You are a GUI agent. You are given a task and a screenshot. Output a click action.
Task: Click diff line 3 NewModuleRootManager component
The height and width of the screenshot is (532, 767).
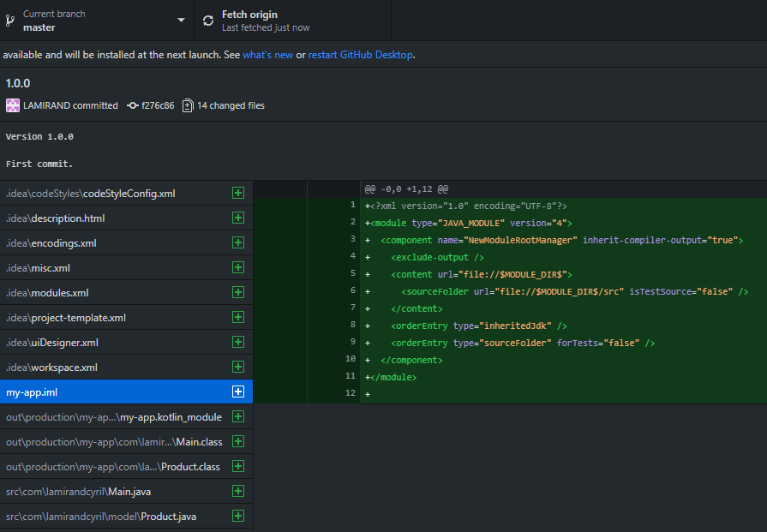tap(554, 240)
